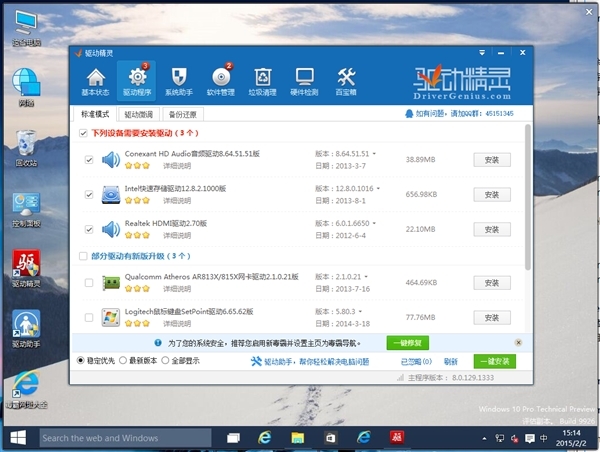Expand version dropdown for 8.64.51.51
Viewport: 600px width, 452px height.
coord(374,154)
